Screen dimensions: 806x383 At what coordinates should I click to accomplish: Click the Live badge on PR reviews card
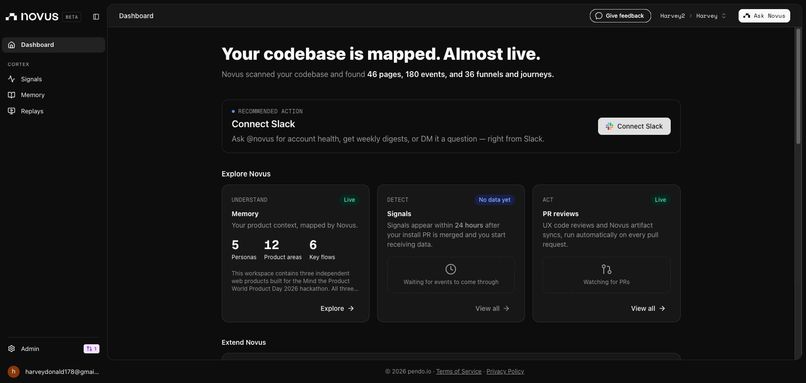tap(661, 199)
